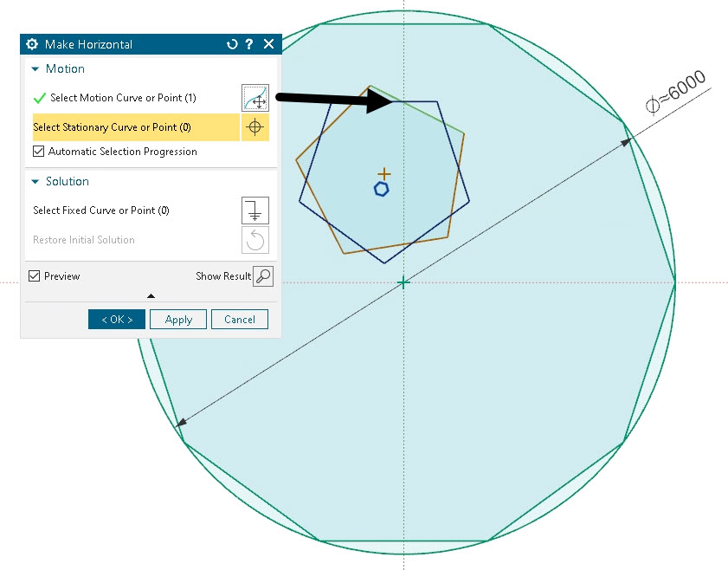Click the Restore Initial Solution icon
Screen dimensions: 728x570
[x=254, y=240]
